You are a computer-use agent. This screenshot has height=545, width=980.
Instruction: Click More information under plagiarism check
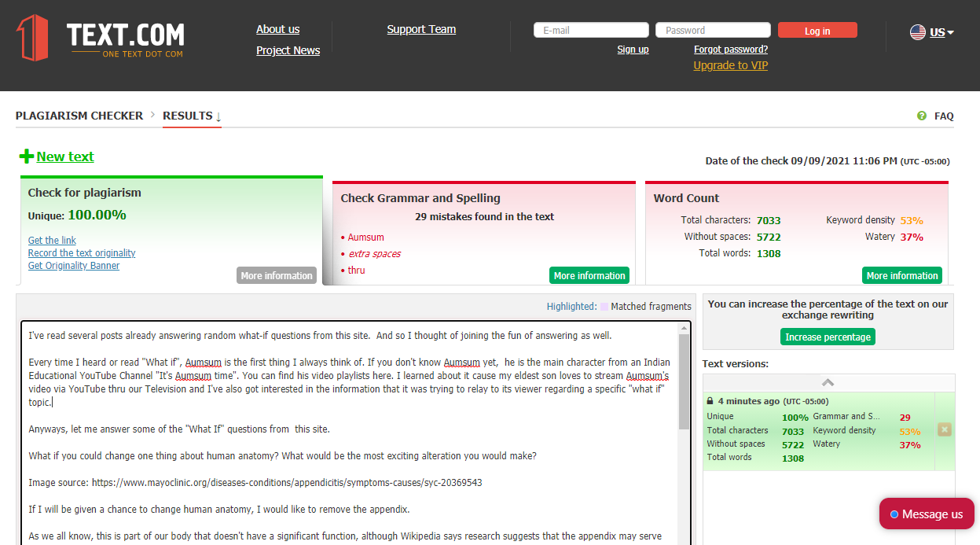coord(277,275)
